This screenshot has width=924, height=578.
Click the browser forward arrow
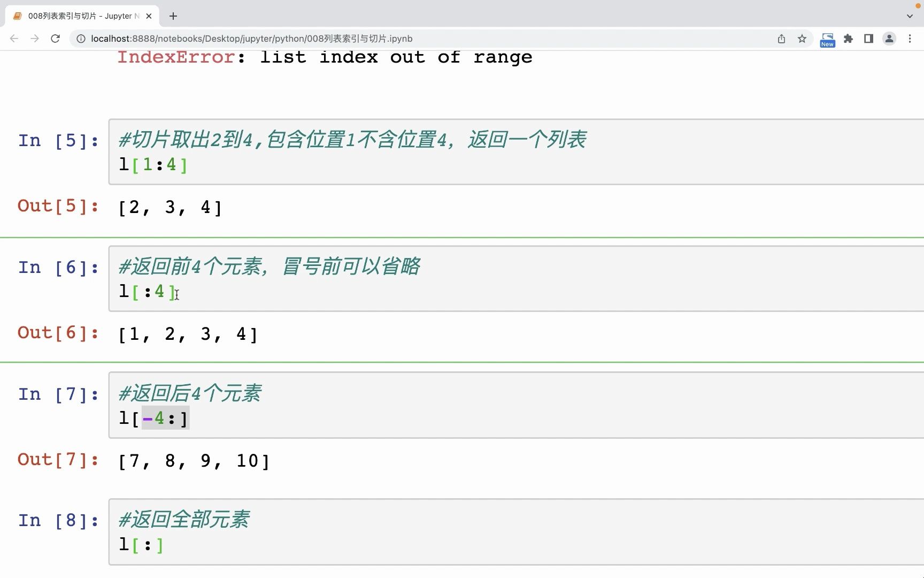point(35,39)
